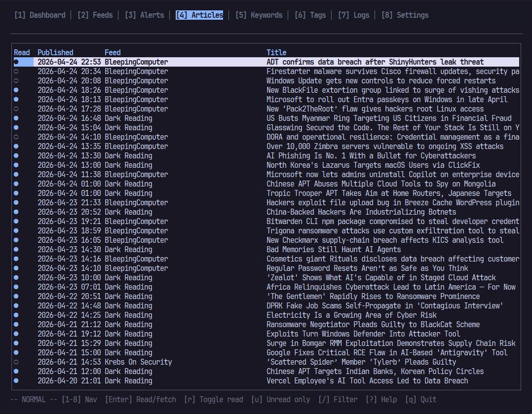532x414 pixels.
Task: Open the [2] Feeds tab
Action: point(95,15)
